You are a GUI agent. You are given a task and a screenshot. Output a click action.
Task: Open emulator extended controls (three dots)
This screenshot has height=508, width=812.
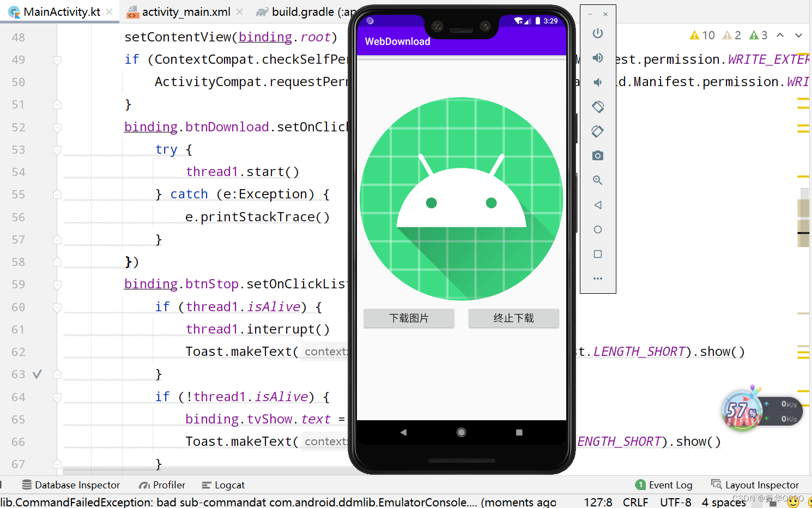[x=598, y=279]
